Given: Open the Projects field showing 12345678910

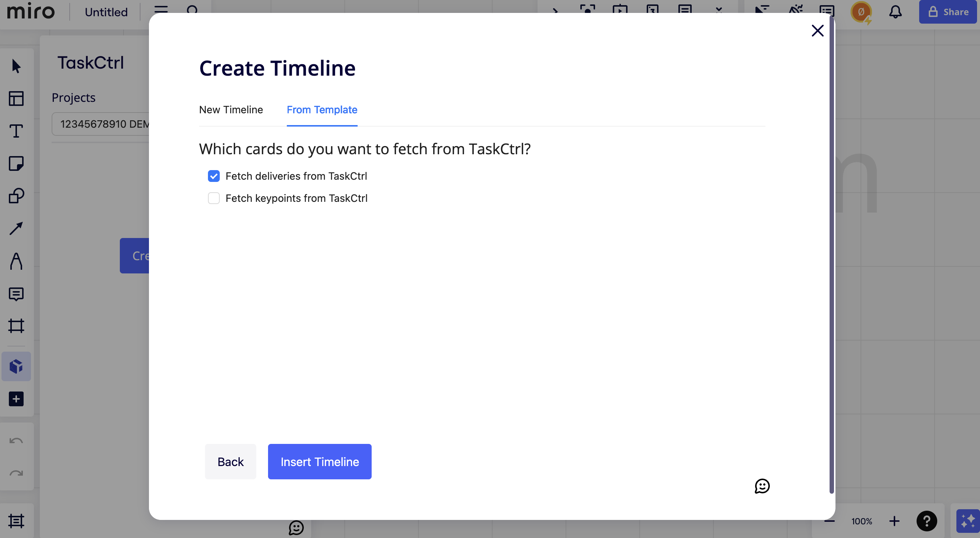Looking at the screenshot, I should 100,124.
